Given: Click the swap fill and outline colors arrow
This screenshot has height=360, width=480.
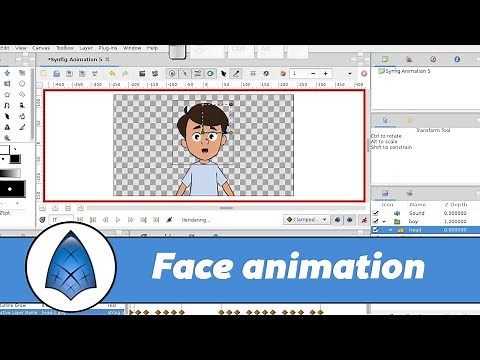Looking at the screenshot, I should pyautogui.click(x=15, y=149).
